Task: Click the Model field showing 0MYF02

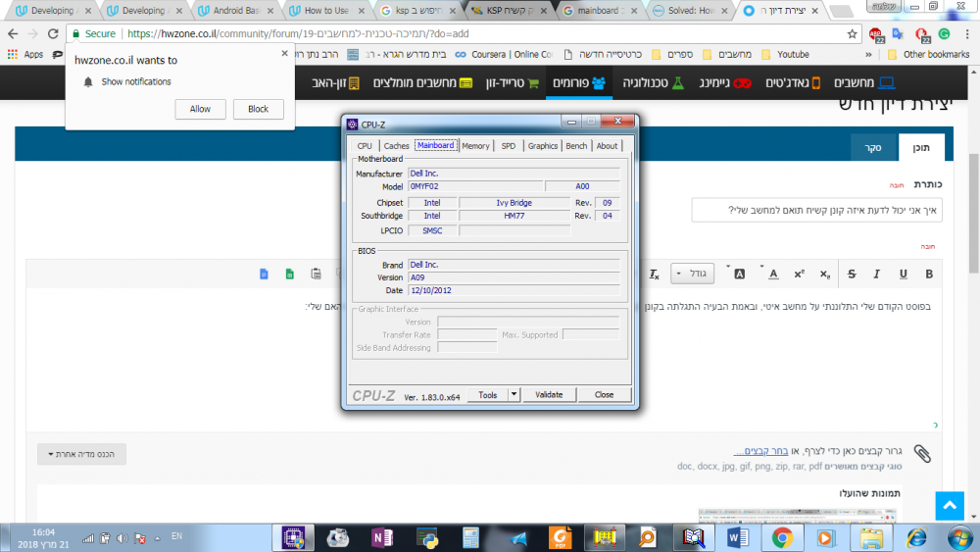Action: pyautogui.click(x=475, y=186)
